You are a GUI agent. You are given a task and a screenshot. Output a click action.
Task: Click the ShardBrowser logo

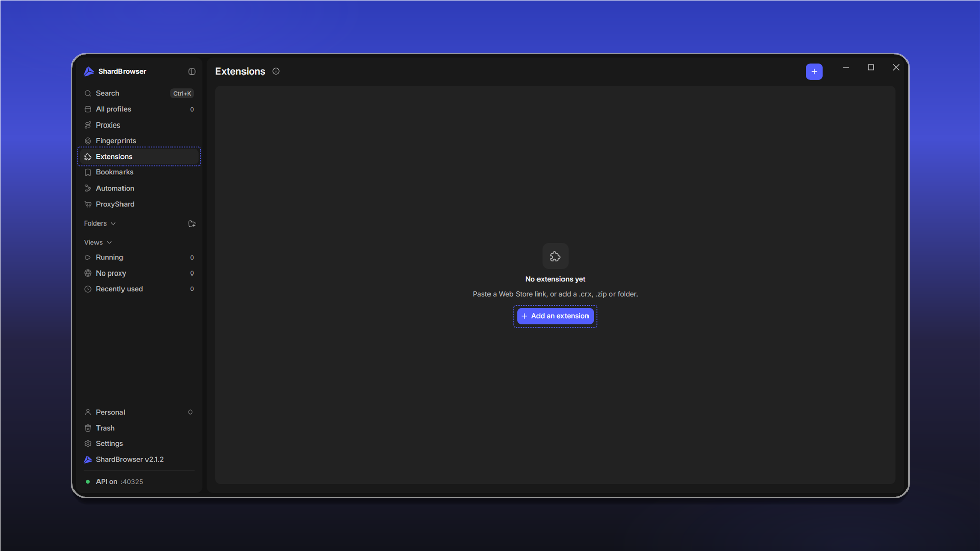coord(89,71)
